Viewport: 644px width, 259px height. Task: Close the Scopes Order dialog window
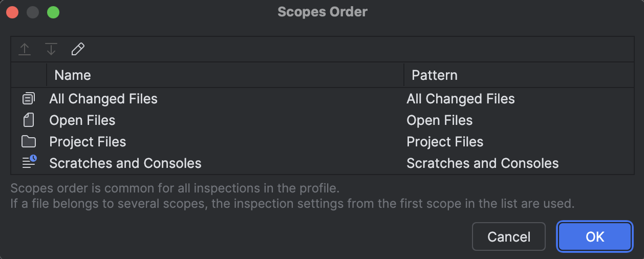[12, 12]
